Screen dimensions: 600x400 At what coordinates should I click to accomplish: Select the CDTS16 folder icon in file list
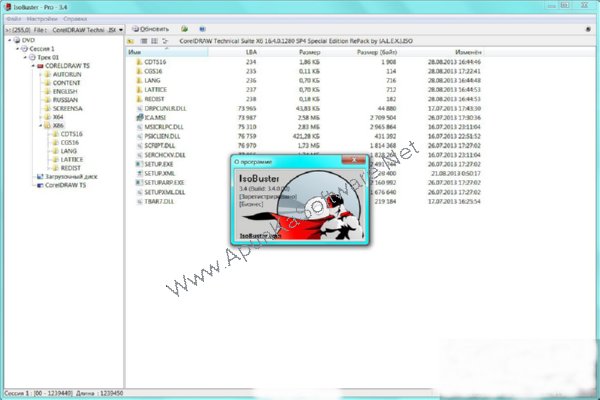(x=139, y=62)
